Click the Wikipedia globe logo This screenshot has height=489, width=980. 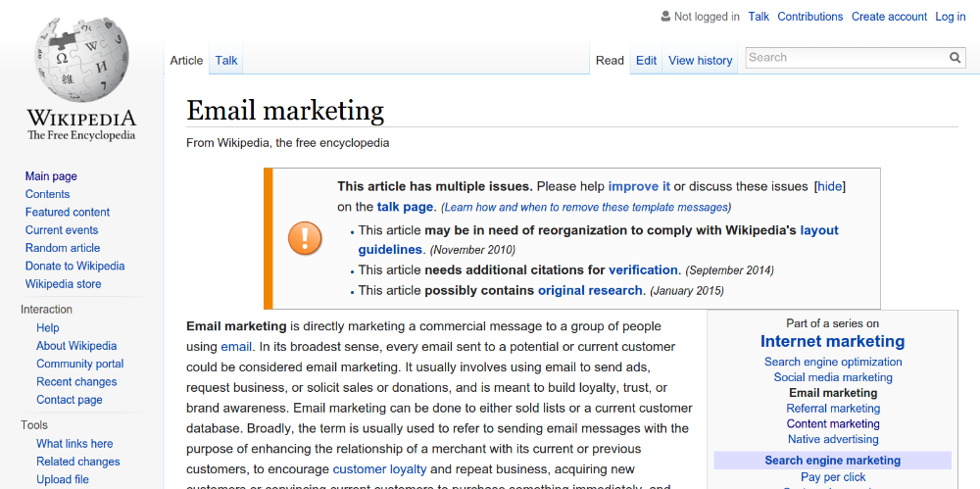coord(81,59)
